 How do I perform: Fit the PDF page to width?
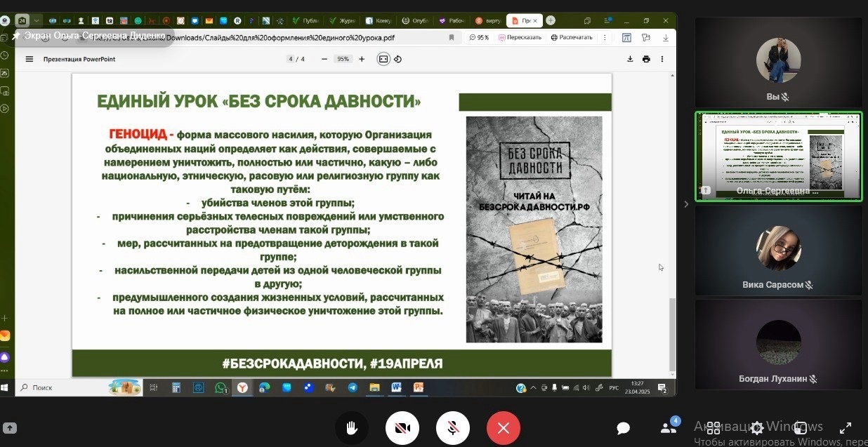click(x=383, y=59)
